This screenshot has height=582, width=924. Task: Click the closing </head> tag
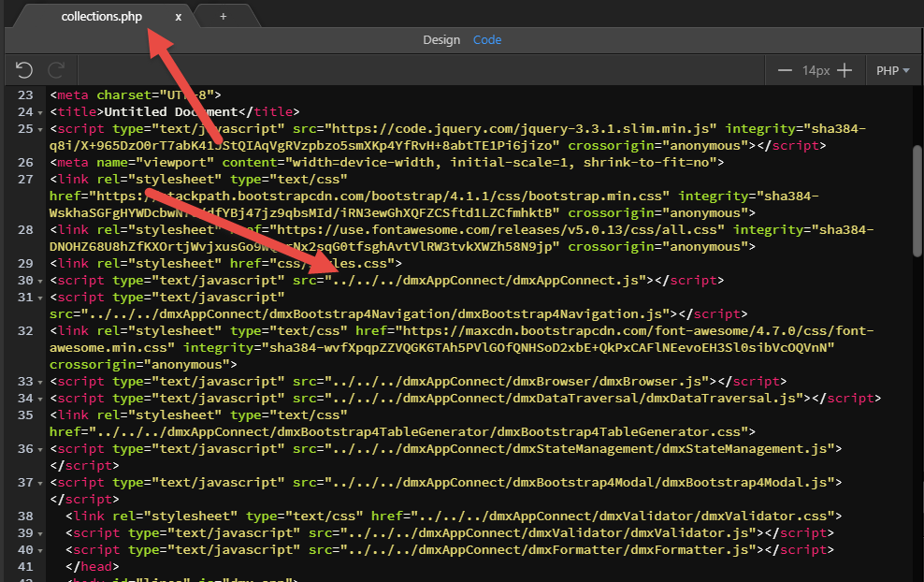pos(92,567)
